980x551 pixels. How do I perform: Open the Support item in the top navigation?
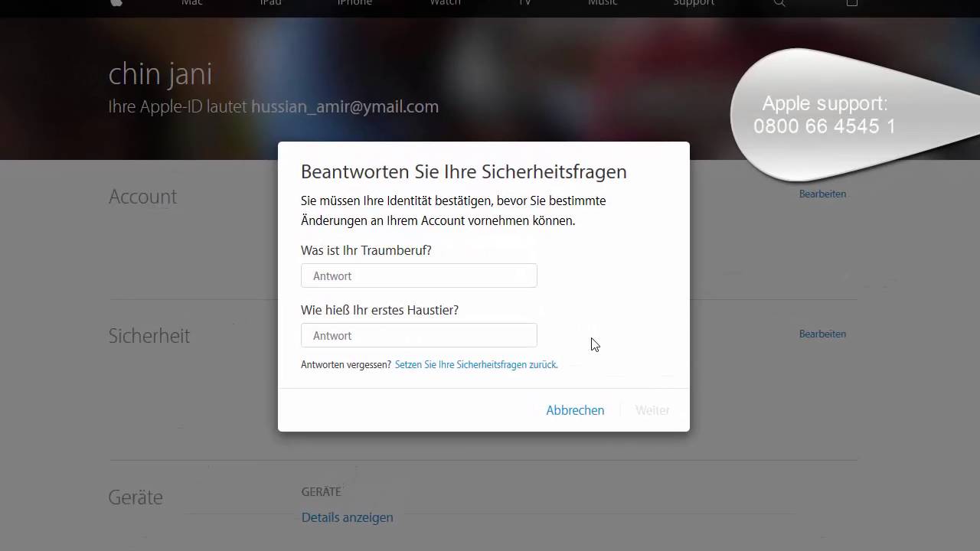point(694,3)
